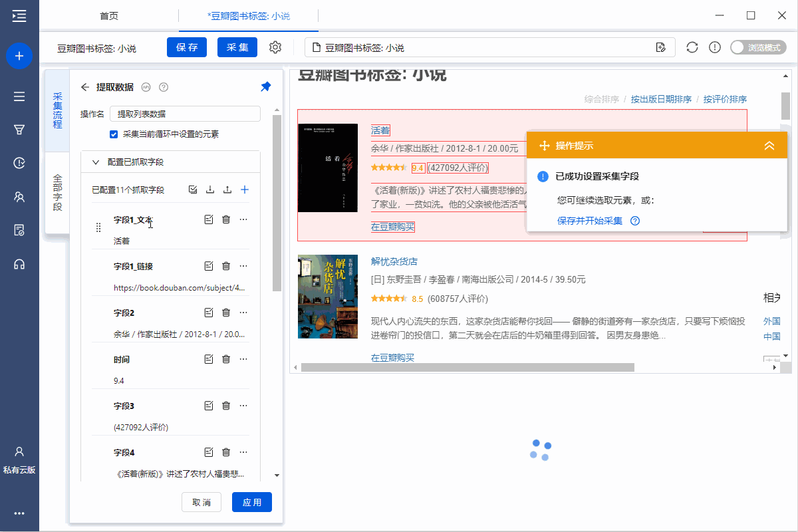Open help icon beside 保存并开始采集
This screenshot has height=532, width=798.
[x=634, y=221]
